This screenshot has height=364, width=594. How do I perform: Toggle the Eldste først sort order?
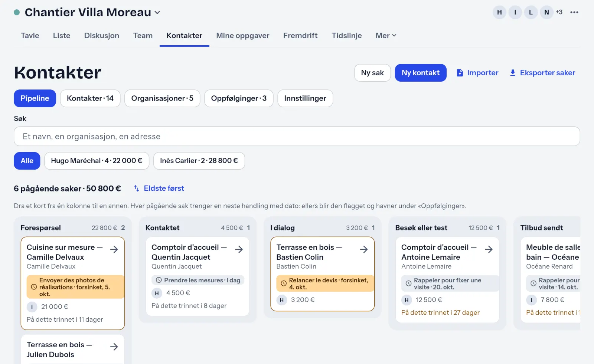pos(159,188)
